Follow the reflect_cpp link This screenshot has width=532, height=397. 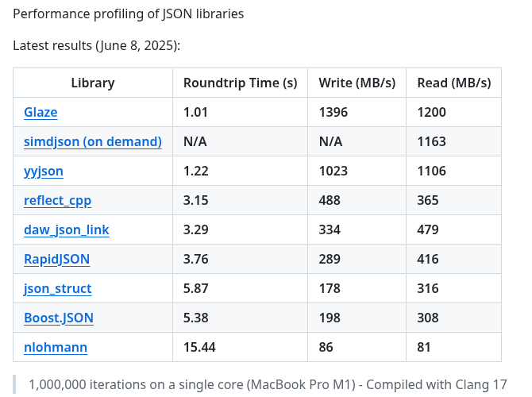pos(58,200)
